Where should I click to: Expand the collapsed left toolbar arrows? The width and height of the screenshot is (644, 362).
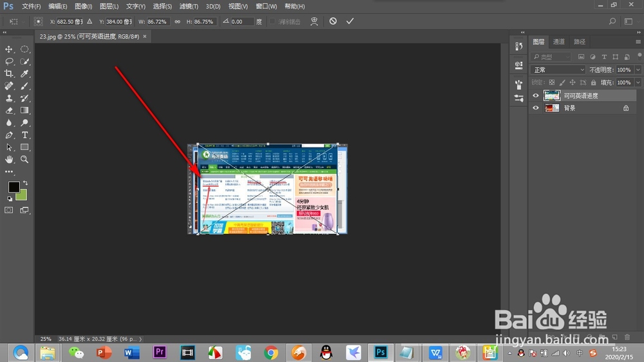pyautogui.click(x=5, y=32)
